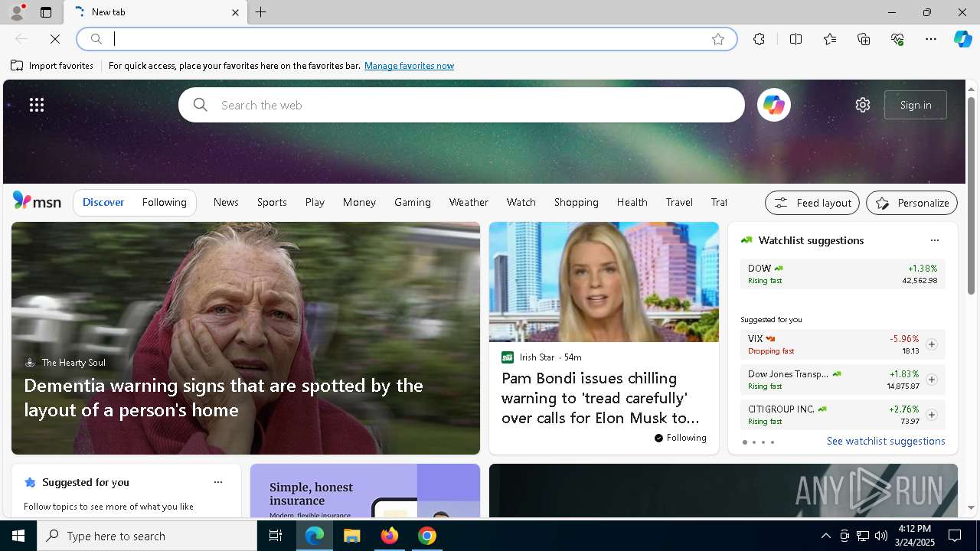The image size is (980, 551).
Task: Click Manage favorites now link
Action: [x=409, y=66]
